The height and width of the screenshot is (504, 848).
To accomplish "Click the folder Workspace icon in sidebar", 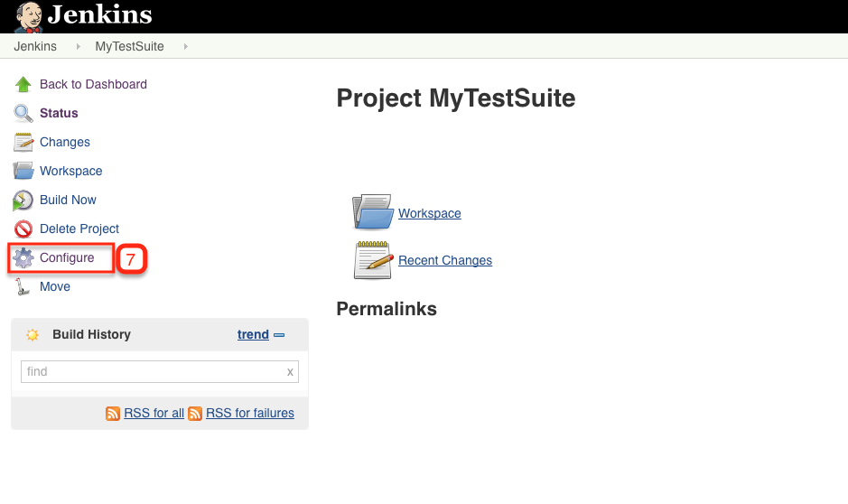I will [x=23, y=171].
